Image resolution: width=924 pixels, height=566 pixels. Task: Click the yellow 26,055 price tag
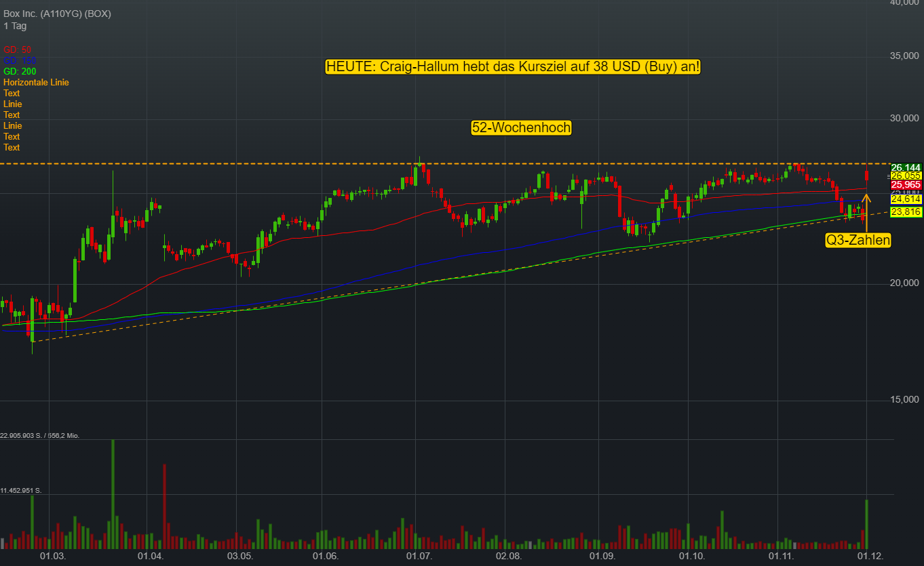[906, 176]
